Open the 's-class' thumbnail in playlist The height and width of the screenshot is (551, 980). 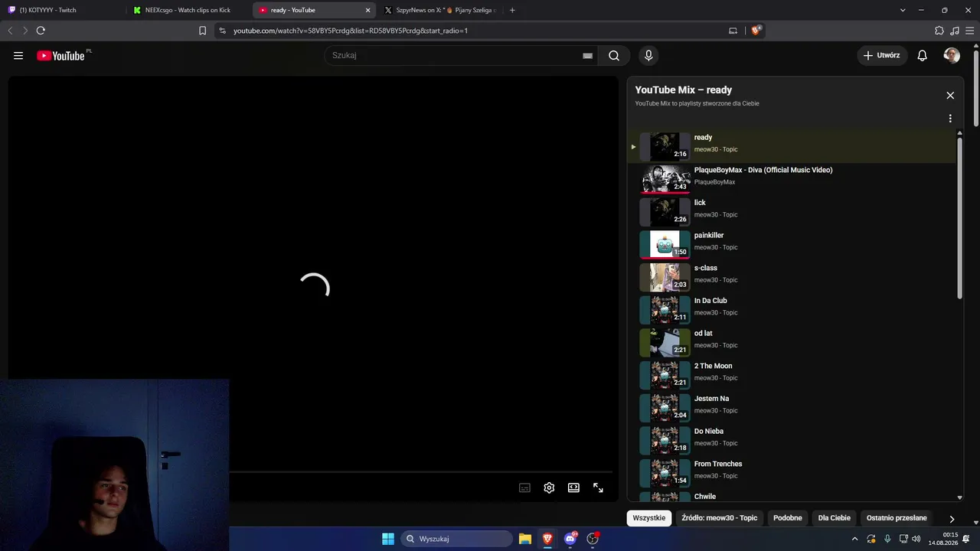[665, 277]
